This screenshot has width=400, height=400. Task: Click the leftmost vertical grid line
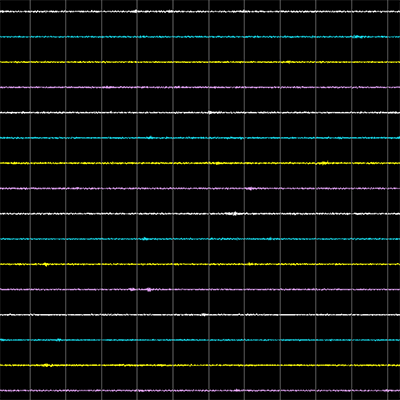(x=30, y=200)
